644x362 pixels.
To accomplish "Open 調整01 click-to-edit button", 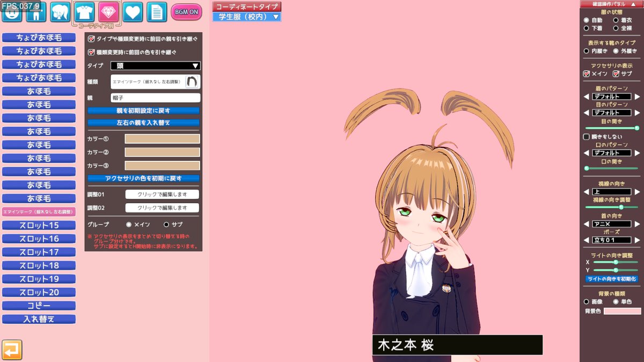I will tap(162, 194).
